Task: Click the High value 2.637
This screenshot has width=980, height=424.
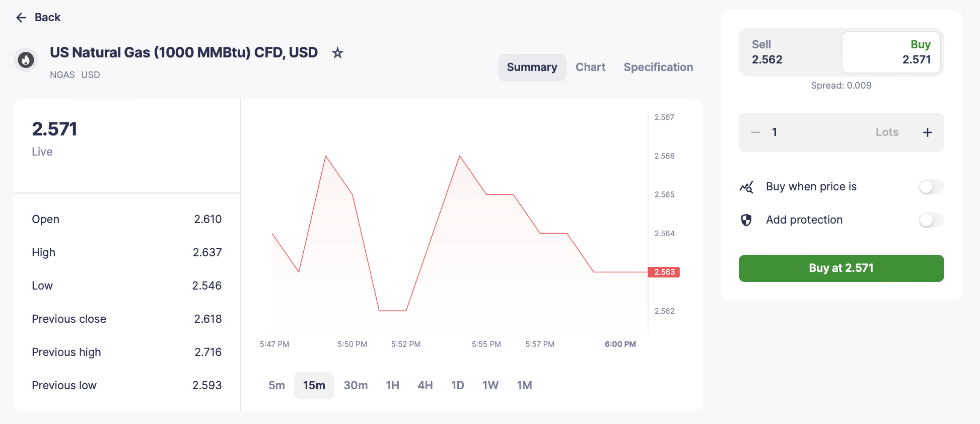Action: click(207, 253)
